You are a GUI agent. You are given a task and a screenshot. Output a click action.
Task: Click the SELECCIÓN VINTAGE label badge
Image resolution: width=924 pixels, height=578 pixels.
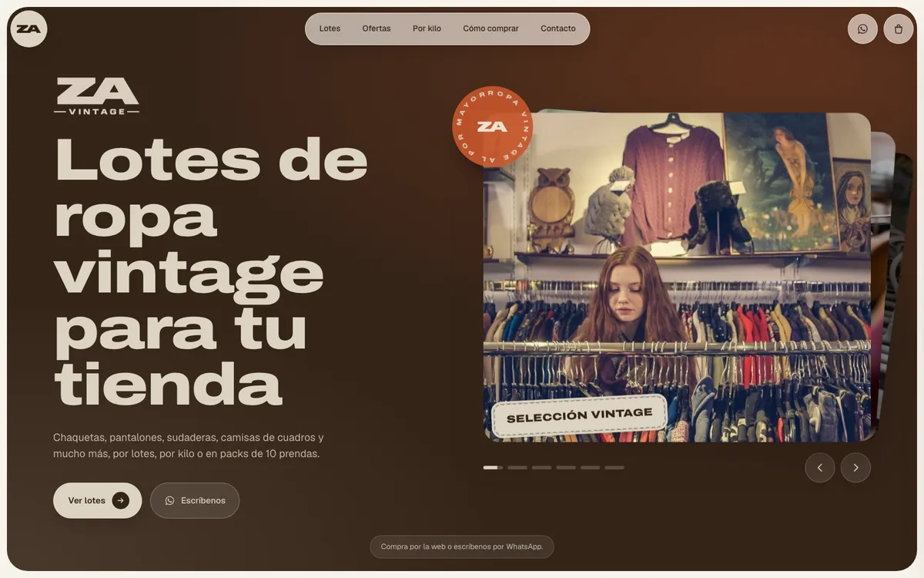coord(579,416)
